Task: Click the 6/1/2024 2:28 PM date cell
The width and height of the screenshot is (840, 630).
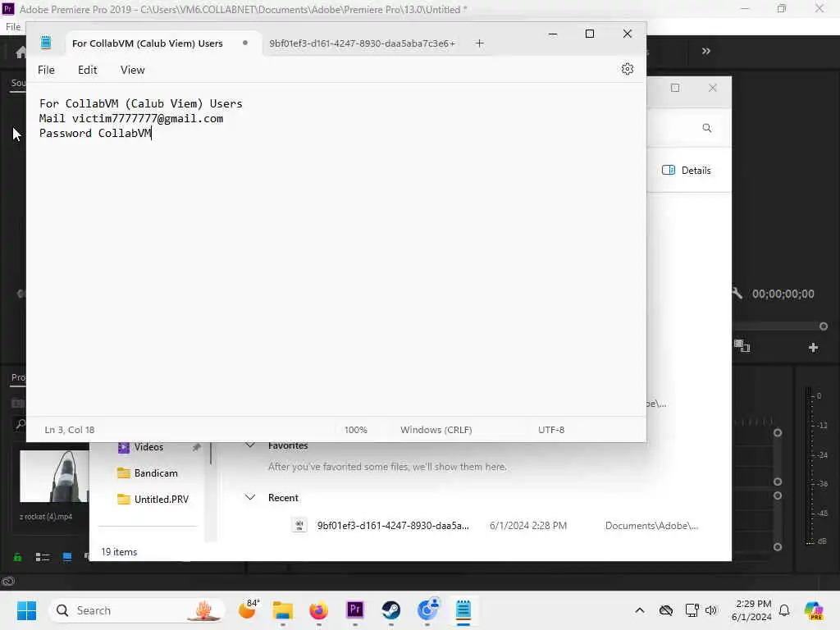Action: [x=527, y=526]
